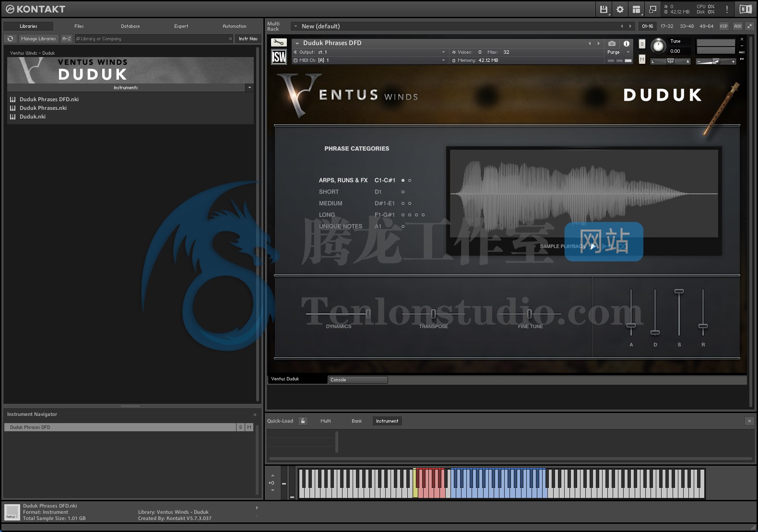This screenshot has height=532, width=758.
Task: Click the DYNAMICS slider handle
Action: (x=368, y=314)
